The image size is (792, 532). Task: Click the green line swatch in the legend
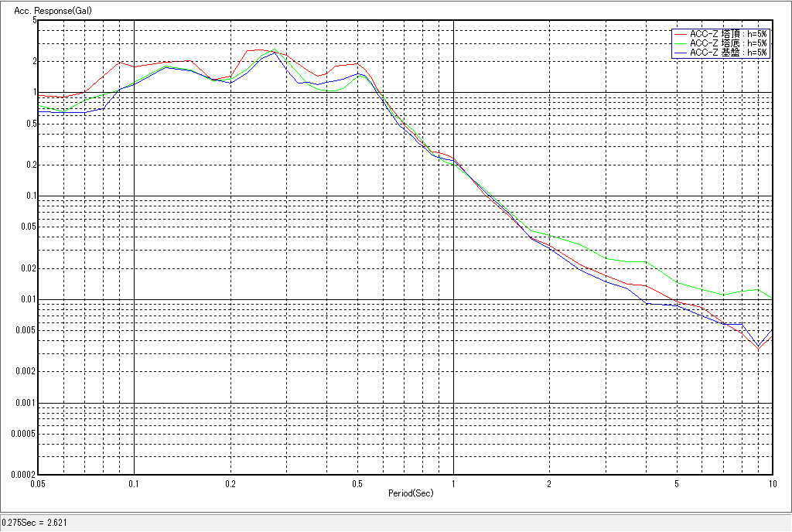(681, 43)
